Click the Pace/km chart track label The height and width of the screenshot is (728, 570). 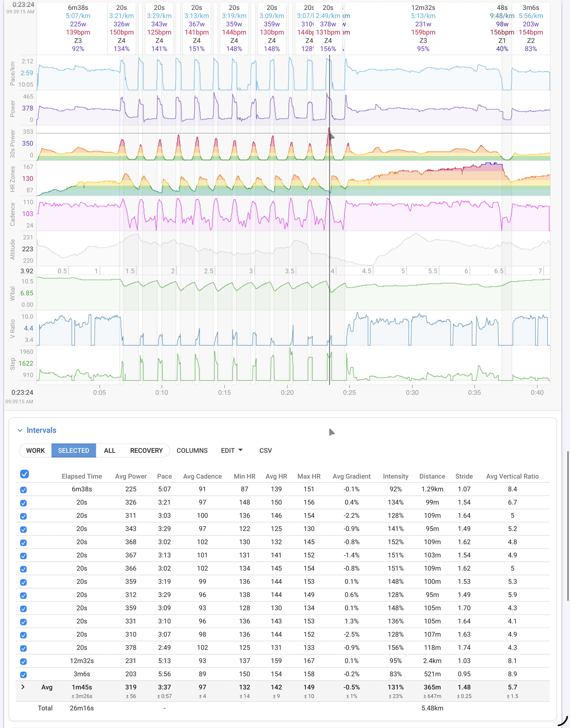pyautogui.click(x=12, y=73)
